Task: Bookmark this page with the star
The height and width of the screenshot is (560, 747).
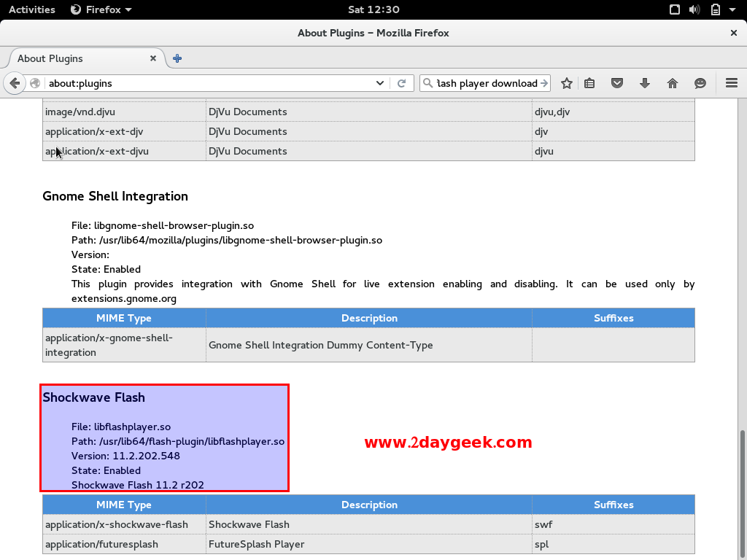Action: [x=566, y=83]
